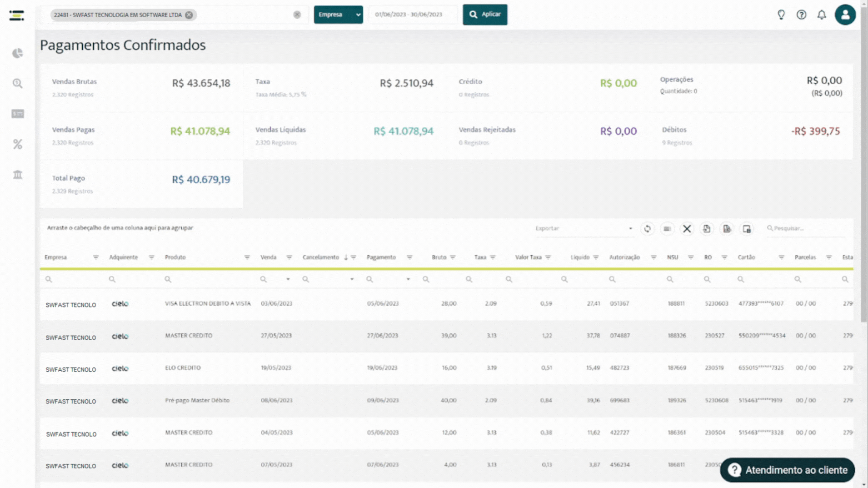The image size is (868, 488).
Task: Open the Taxa column filter icon
Action: [x=493, y=257]
